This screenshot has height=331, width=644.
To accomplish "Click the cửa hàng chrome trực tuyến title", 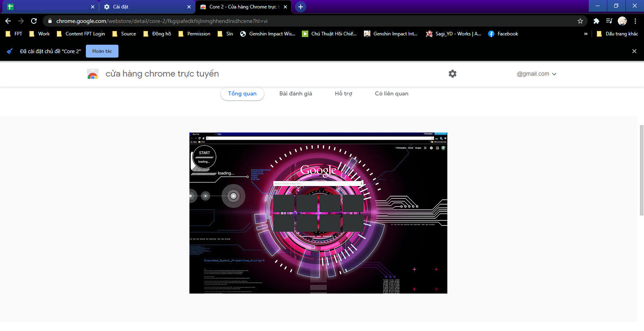I will click(x=162, y=74).
